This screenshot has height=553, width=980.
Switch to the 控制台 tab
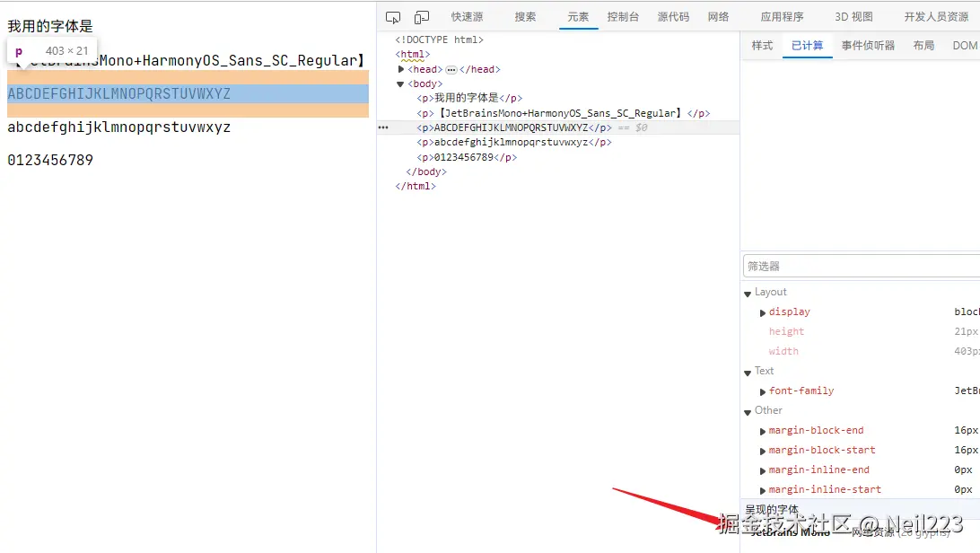pos(623,17)
